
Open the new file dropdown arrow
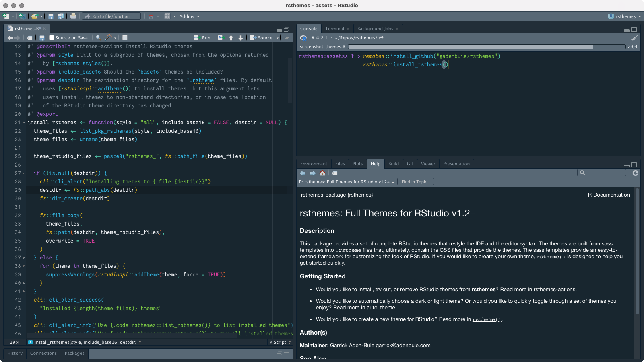13,16
